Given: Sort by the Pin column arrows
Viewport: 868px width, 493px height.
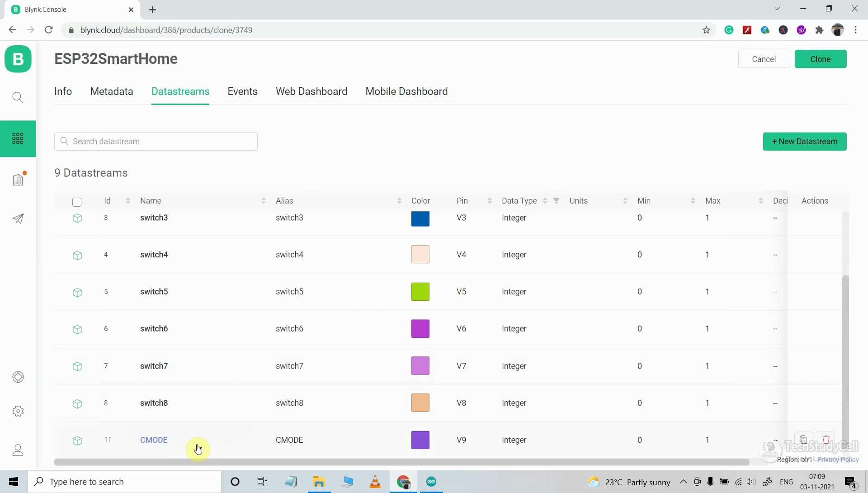Looking at the screenshot, I should coord(489,201).
